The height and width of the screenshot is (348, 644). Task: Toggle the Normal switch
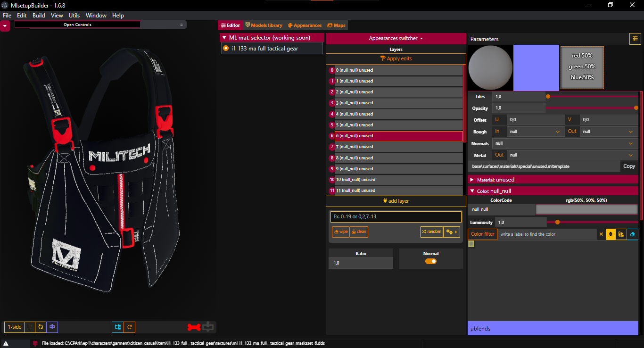(431, 261)
